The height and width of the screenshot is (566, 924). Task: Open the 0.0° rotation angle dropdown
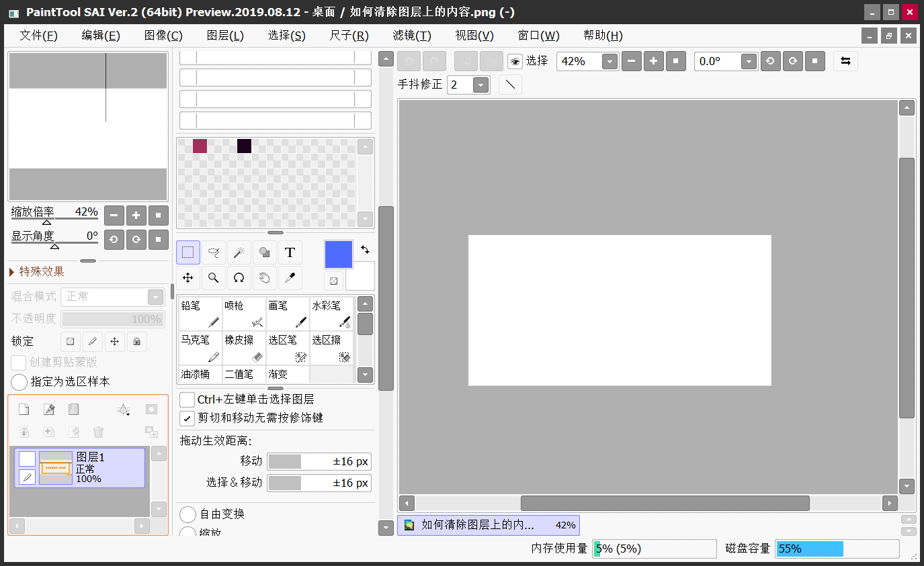click(x=749, y=62)
